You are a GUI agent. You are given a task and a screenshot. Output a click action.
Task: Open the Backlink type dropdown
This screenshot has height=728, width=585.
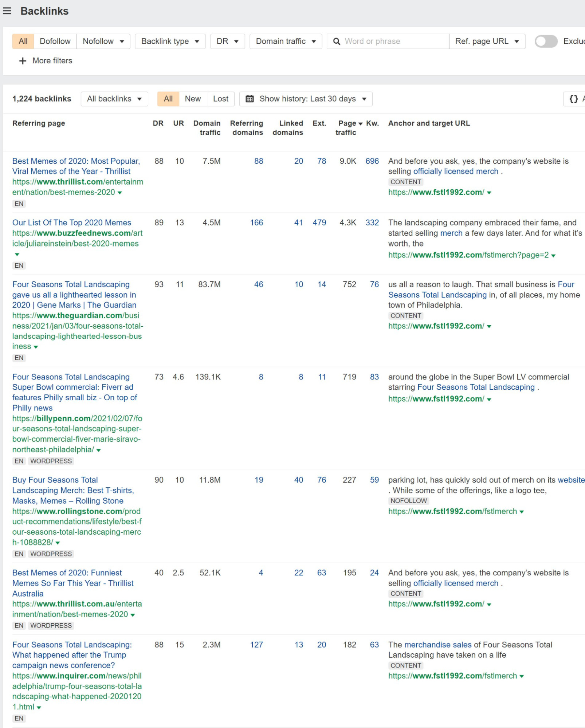coord(170,41)
